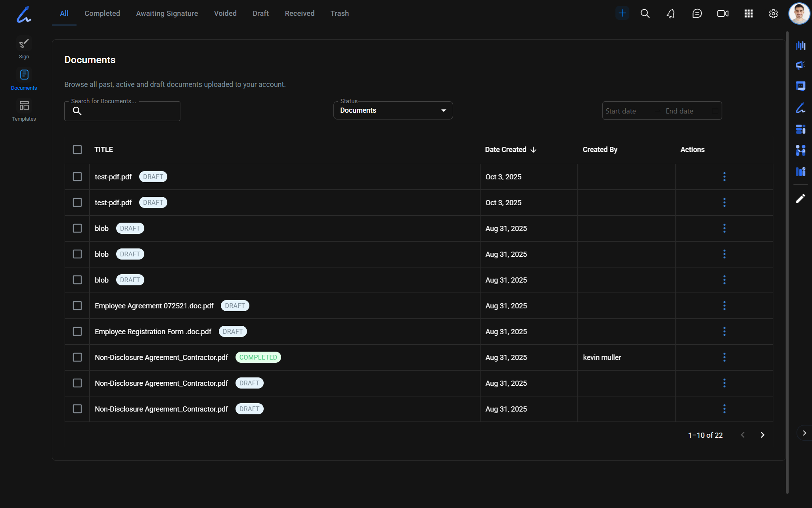This screenshot has width=812, height=508.
Task: Click the plus create-new icon
Action: click(x=622, y=13)
